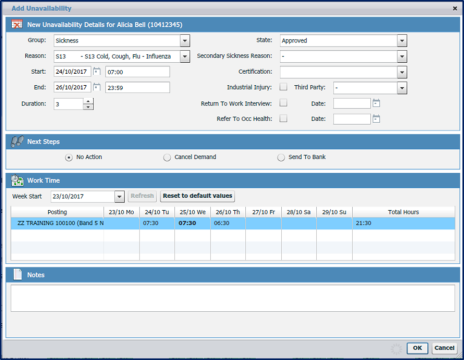Click the Work Time panel icon
Viewport: 464px width, 360px height.
tap(17, 180)
